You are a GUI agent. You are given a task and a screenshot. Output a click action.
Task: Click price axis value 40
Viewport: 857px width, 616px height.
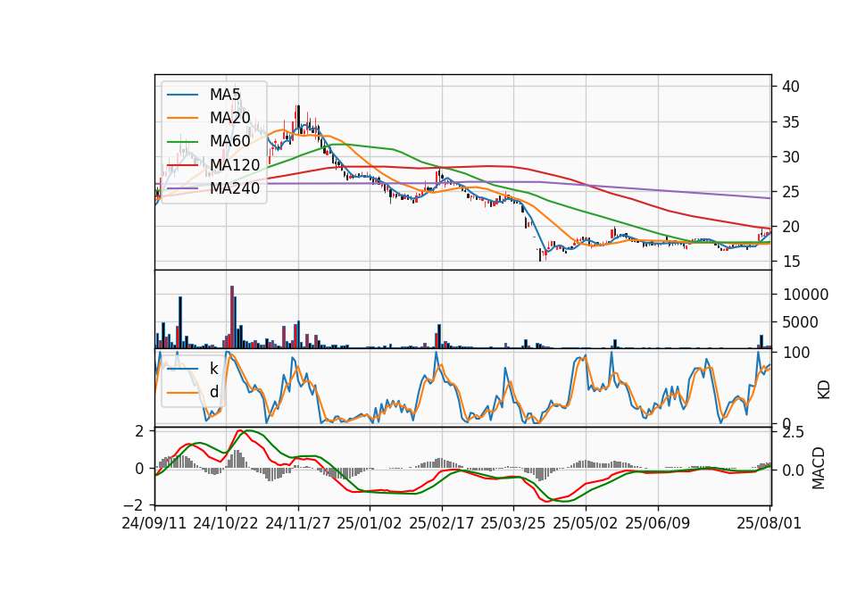[x=791, y=87]
